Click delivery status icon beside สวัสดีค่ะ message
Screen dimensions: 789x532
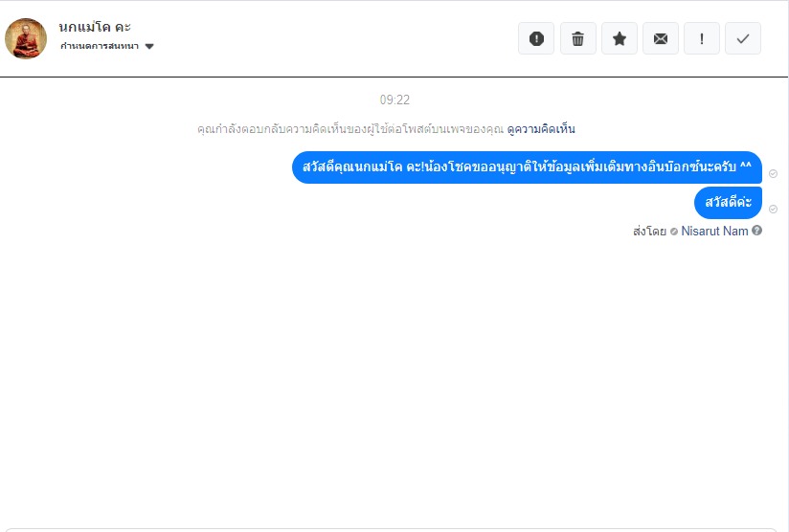coord(773,209)
